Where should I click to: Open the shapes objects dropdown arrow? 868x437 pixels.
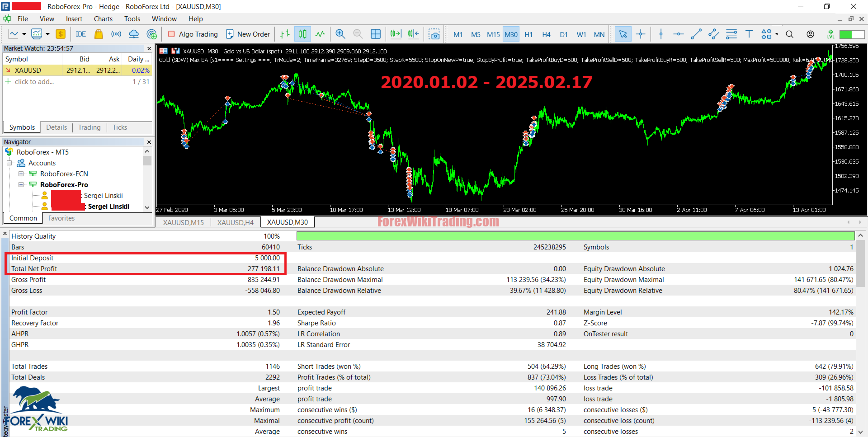point(777,34)
